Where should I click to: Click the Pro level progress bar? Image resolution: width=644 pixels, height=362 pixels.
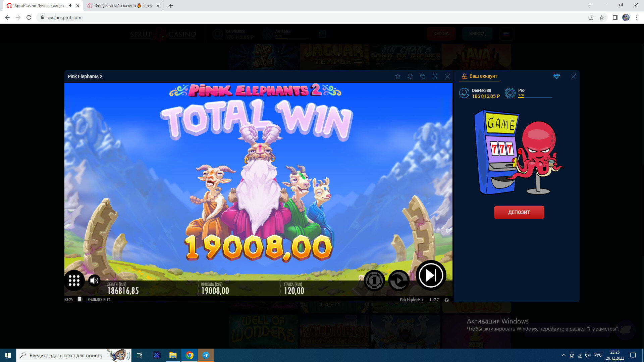tap(535, 98)
